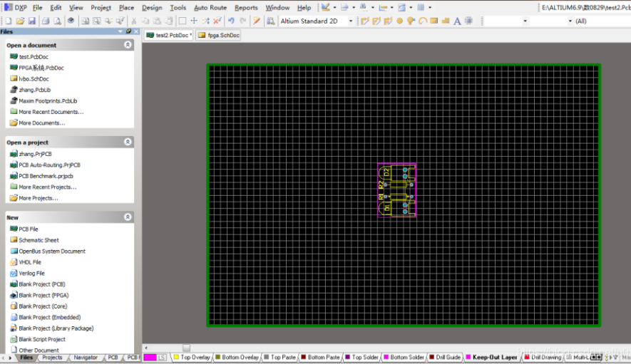Click horizontal scrollbar left arrow of PCB view

point(146,348)
